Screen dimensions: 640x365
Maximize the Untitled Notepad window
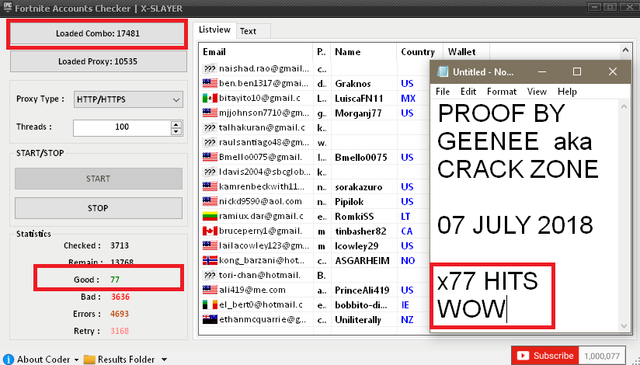[577, 72]
